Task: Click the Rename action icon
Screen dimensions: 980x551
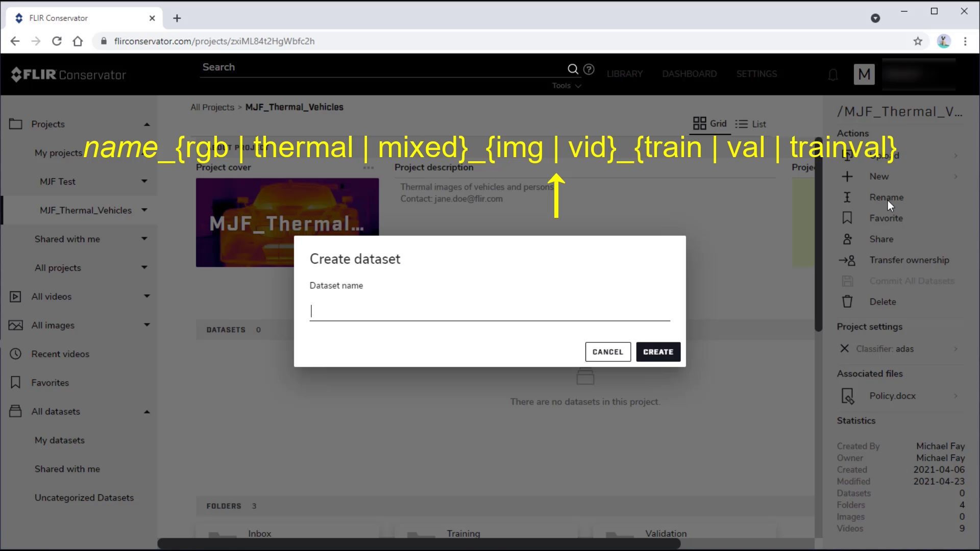Action: click(x=849, y=197)
